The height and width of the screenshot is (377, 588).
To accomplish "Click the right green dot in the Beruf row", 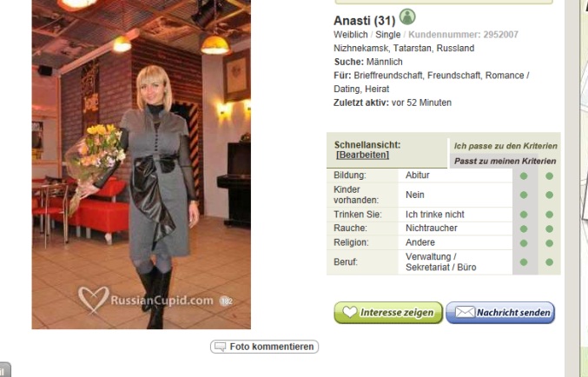I will click(550, 262).
